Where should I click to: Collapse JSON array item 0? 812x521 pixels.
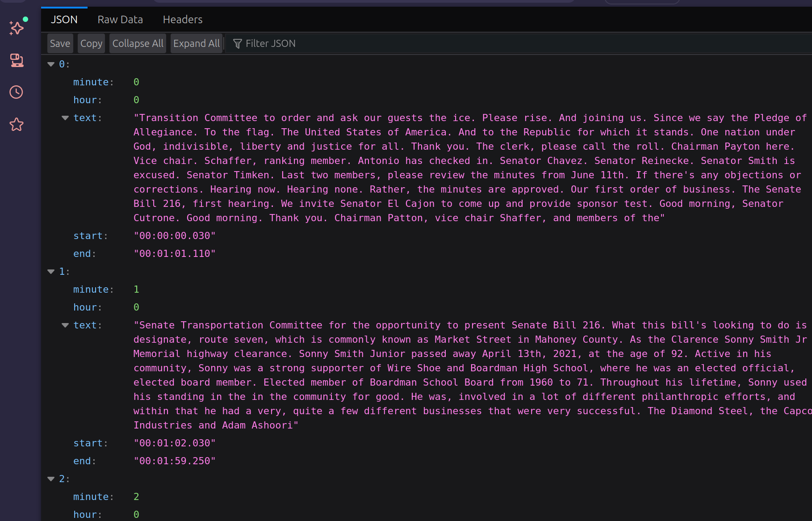[51, 64]
